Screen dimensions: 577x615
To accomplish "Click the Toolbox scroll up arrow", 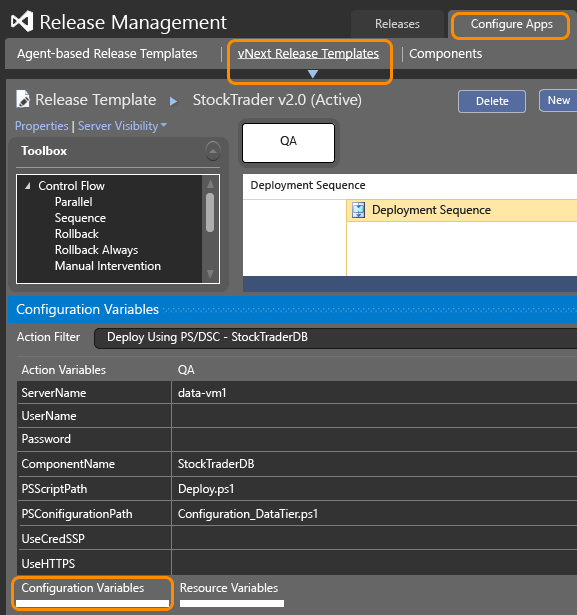I will point(210,184).
